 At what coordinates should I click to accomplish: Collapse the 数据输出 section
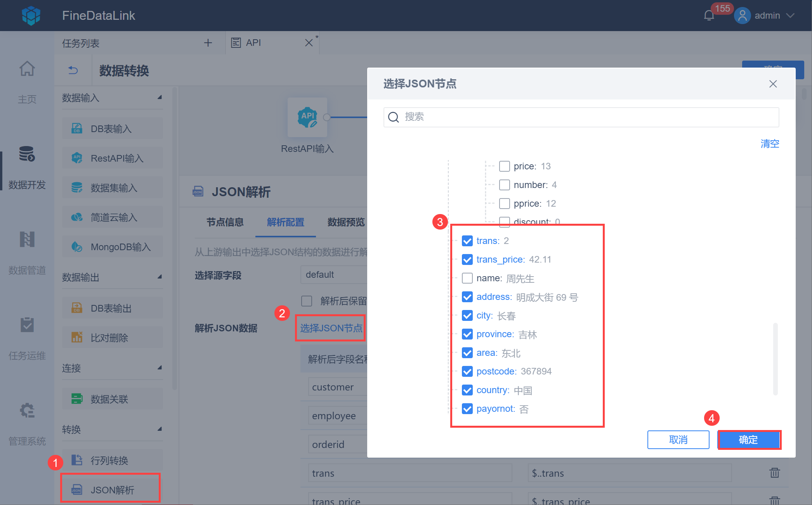pyautogui.click(x=160, y=277)
